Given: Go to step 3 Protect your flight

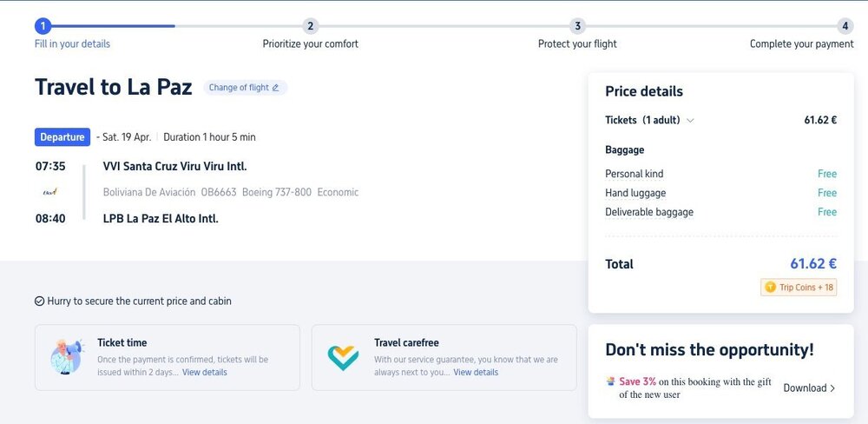Looking at the screenshot, I should (x=578, y=26).
